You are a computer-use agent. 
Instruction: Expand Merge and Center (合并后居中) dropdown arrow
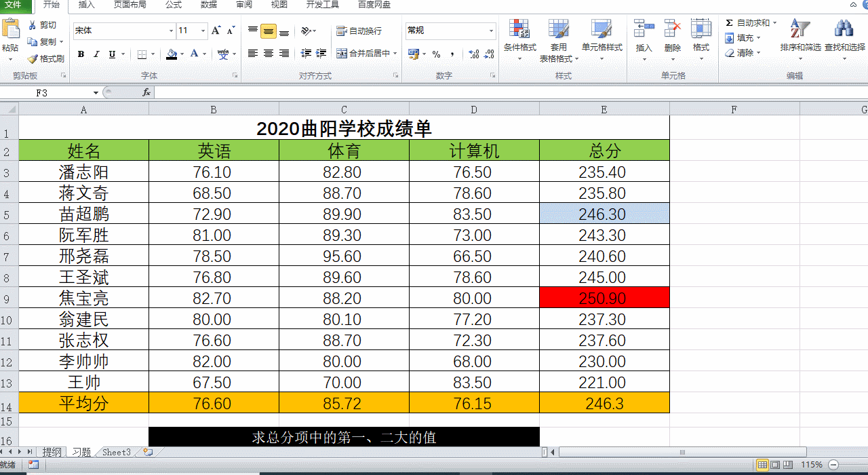click(x=395, y=53)
